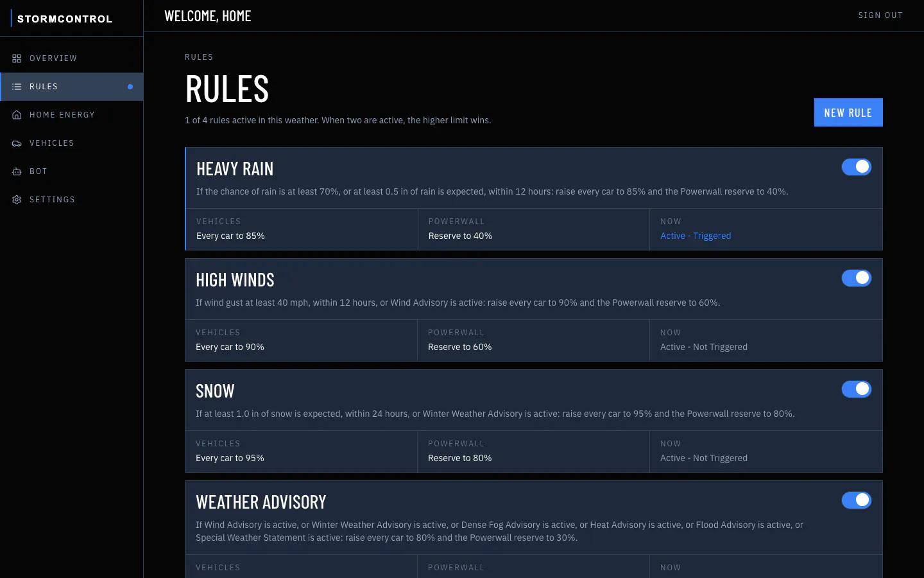The width and height of the screenshot is (924, 578).
Task: Open the Vehicles page label
Action: [52, 143]
